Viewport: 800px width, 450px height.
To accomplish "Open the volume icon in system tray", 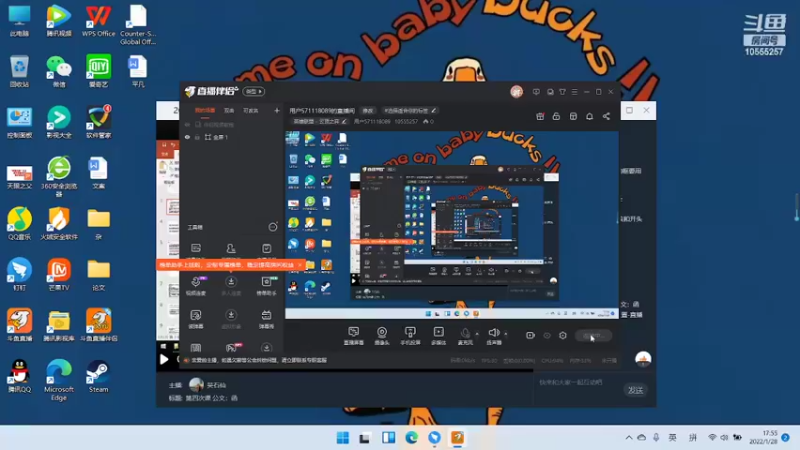I will 724,437.
